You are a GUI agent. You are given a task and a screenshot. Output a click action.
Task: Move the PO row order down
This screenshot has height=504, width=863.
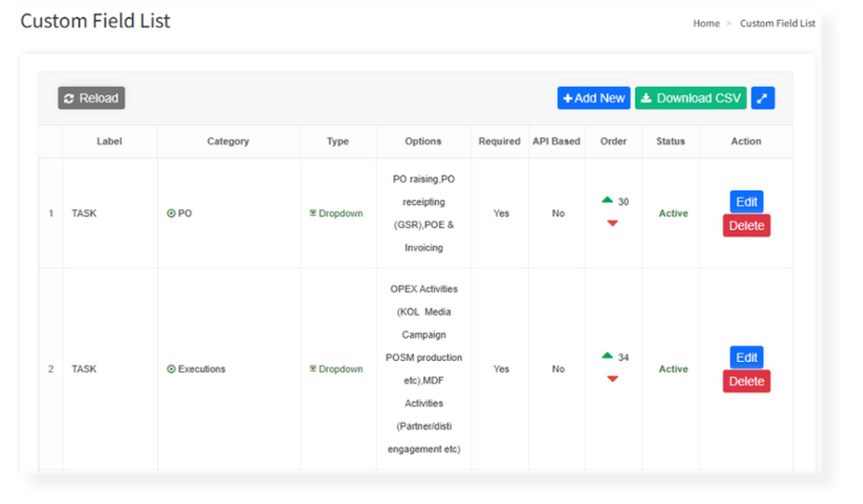613,223
